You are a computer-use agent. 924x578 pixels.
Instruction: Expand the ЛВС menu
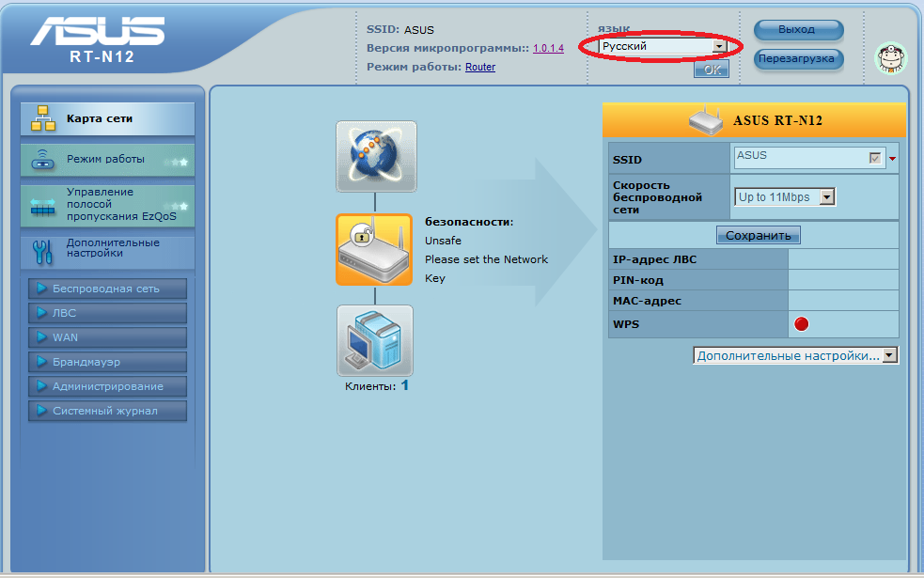click(107, 313)
